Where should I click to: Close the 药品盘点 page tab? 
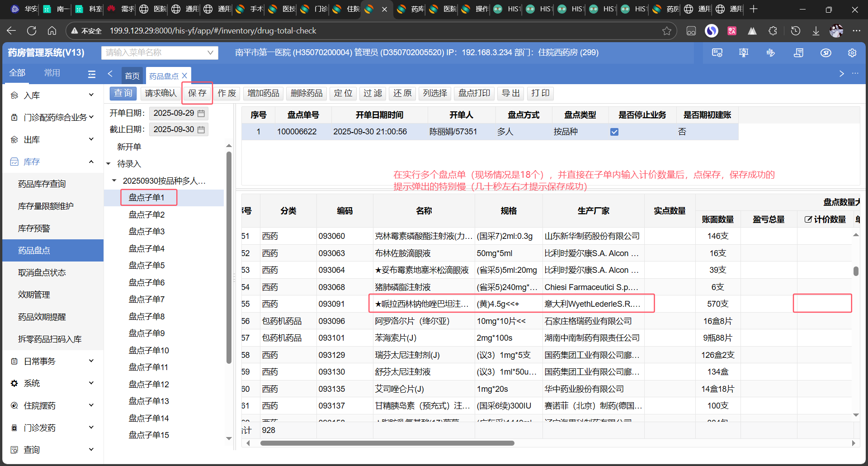click(184, 76)
